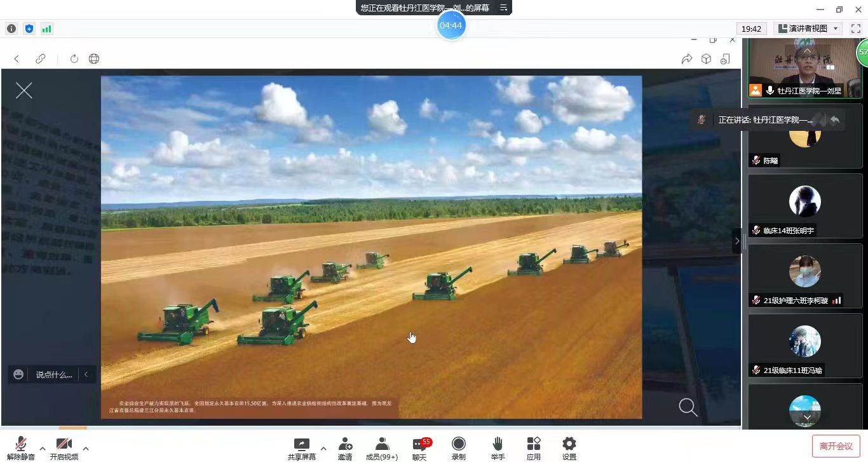The width and height of the screenshot is (868, 462).
Task: Click the magnifier zoom icon on image
Action: pyautogui.click(x=688, y=407)
